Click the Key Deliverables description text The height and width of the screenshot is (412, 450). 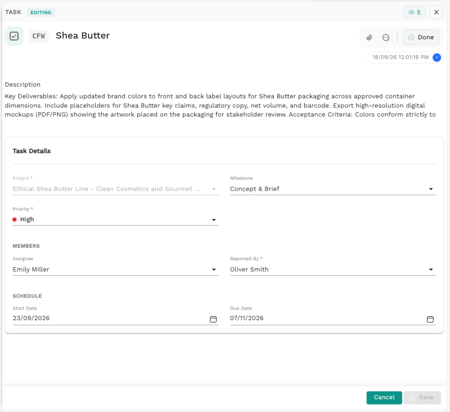pyautogui.click(x=220, y=105)
